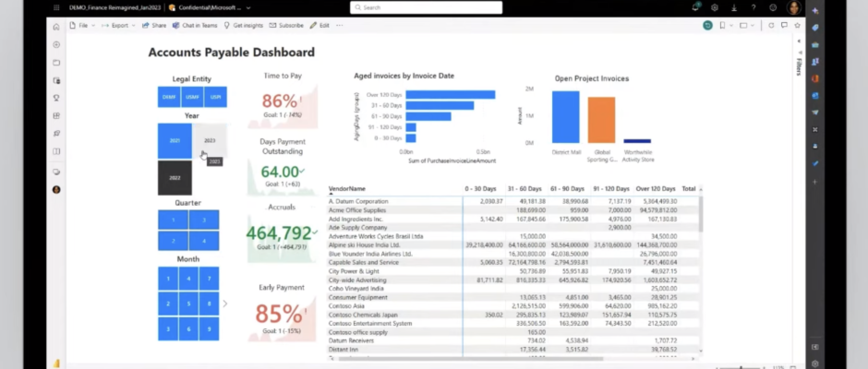Open the Workspaces icon in left navigation
868x369 pixels.
point(56,173)
